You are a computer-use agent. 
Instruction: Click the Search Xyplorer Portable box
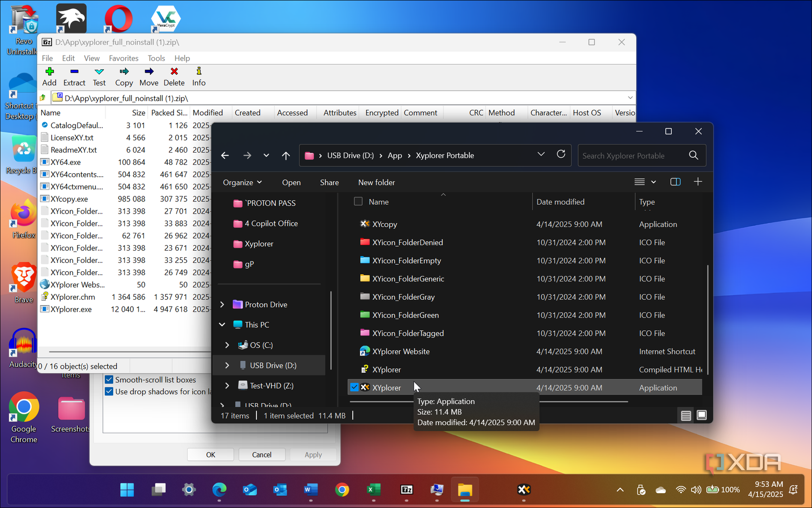click(635, 155)
